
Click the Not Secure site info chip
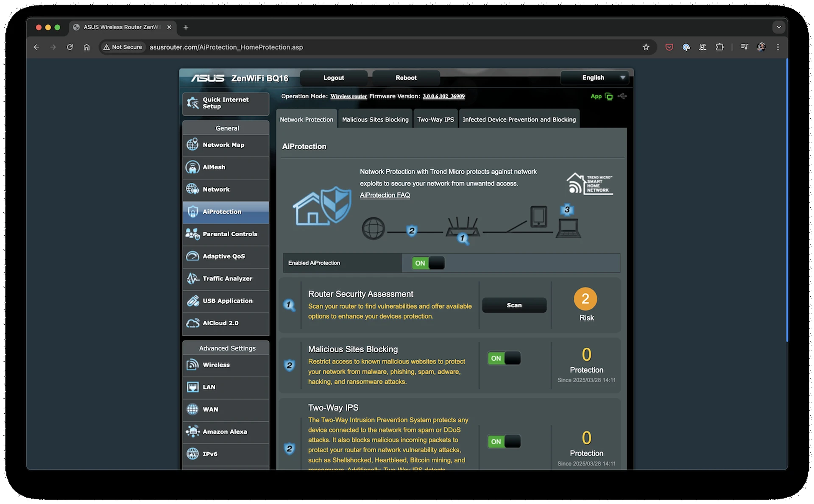123,47
